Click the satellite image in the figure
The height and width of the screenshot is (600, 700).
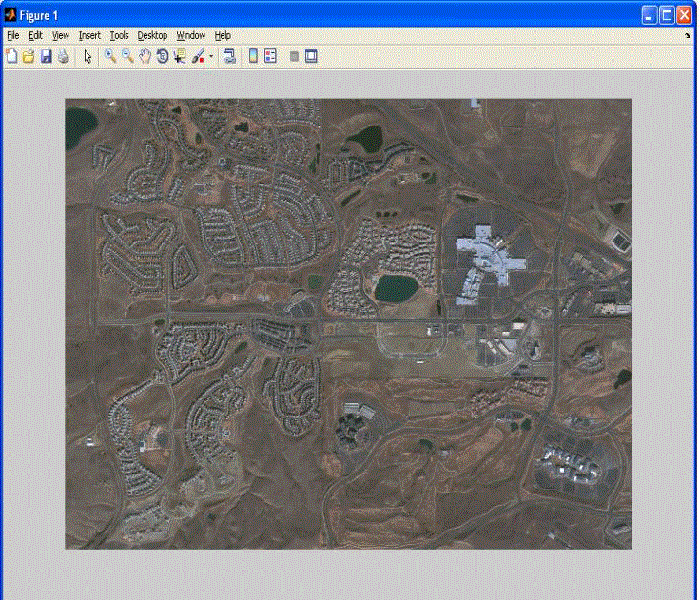coord(348,323)
